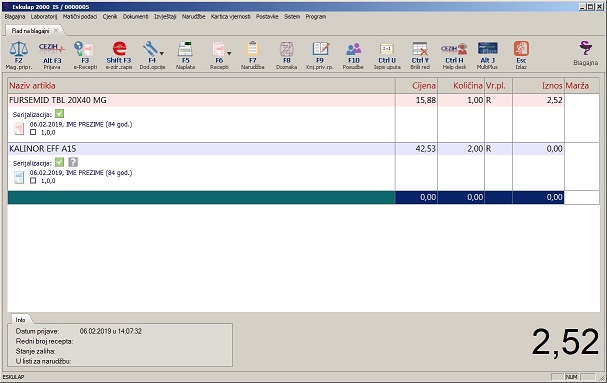
Task: Click the 06.02.2019 prescription text under FURSEMID
Action: [x=81, y=124]
